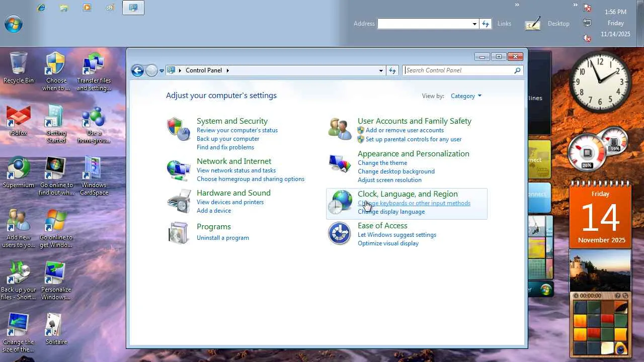This screenshot has height=362, width=644.
Task: Go button on the taskbar Address toolbar
Action: point(486,24)
